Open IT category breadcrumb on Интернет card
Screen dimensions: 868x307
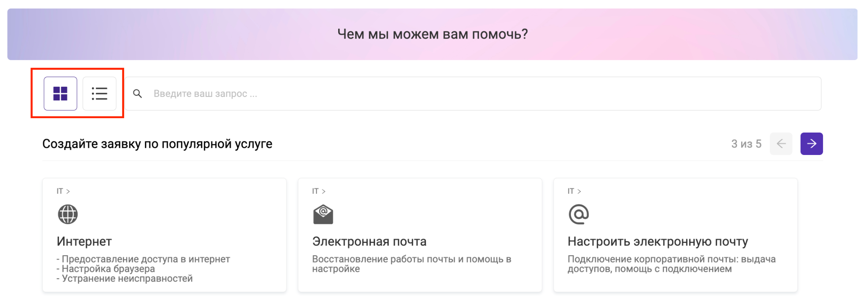click(60, 191)
